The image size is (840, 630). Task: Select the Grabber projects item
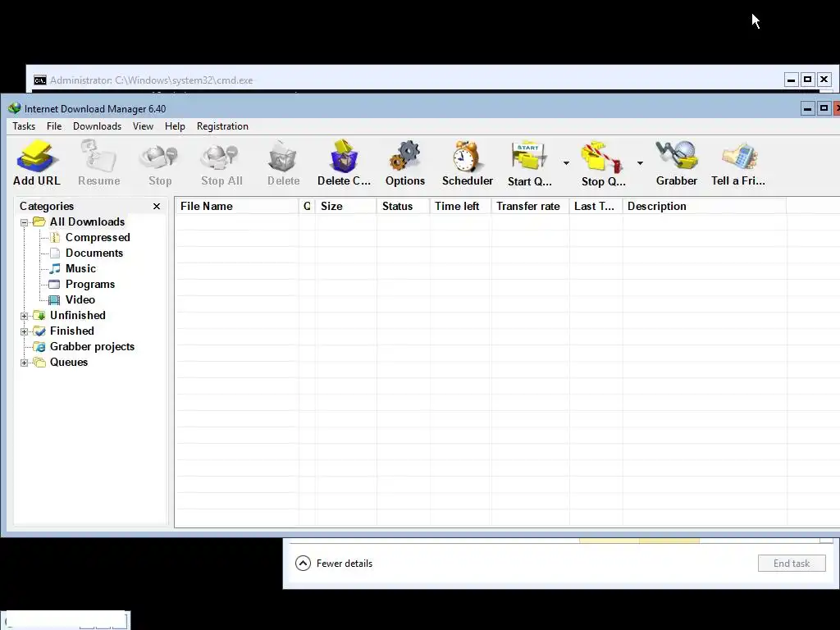92,346
